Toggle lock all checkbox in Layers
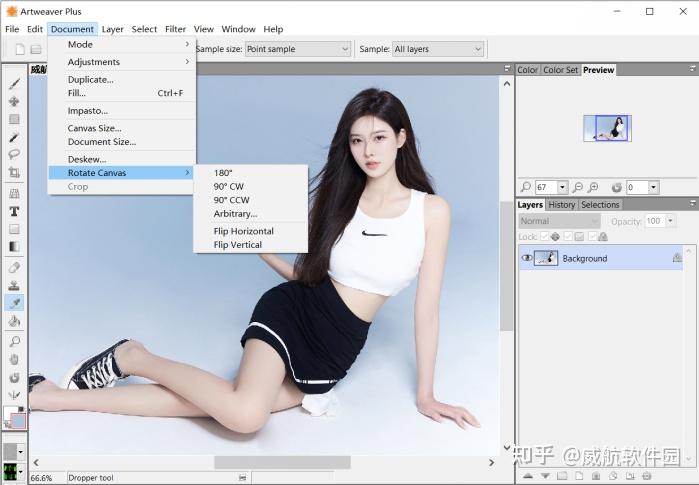 (x=592, y=236)
